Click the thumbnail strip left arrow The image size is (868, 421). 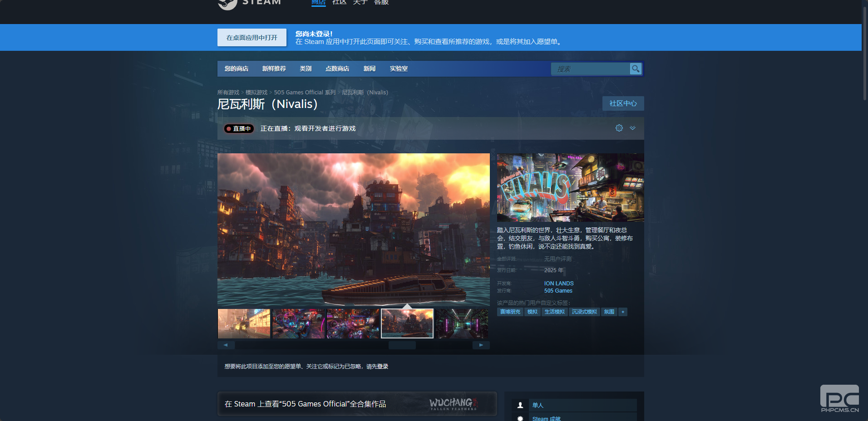[x=226, y=345]
